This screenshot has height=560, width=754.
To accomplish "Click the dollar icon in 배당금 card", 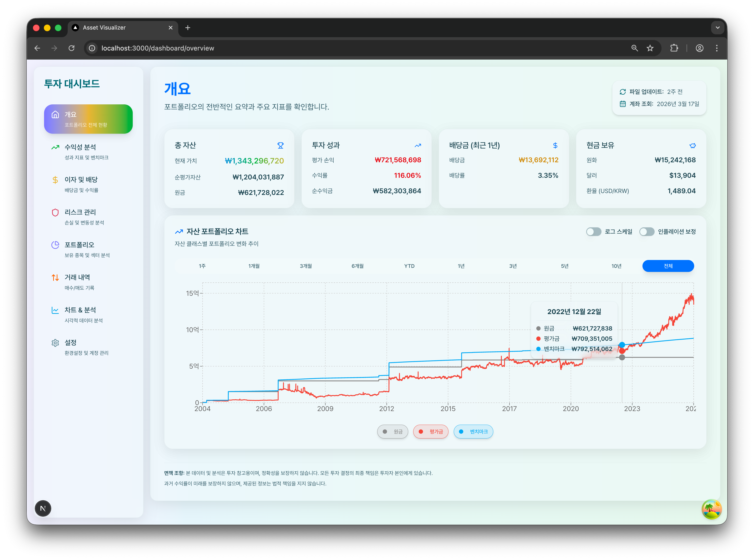I will (x=555, y=145).
